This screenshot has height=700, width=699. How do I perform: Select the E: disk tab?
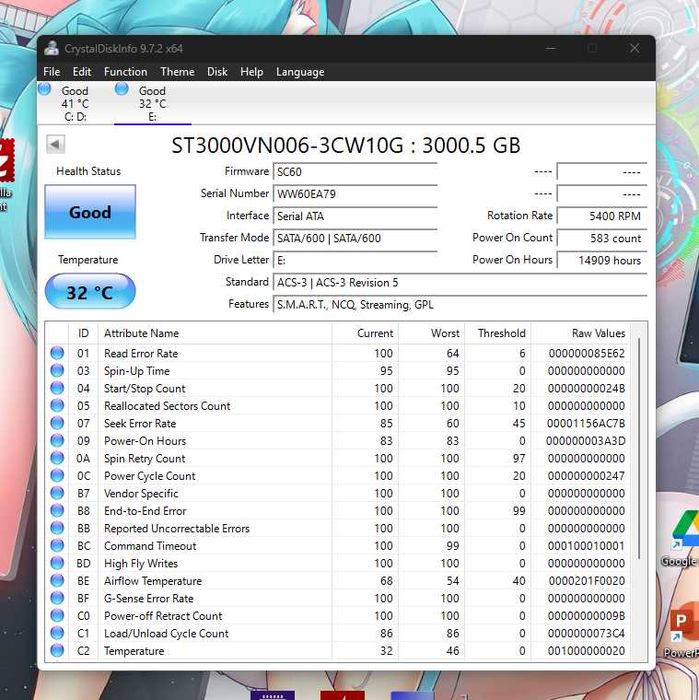(153, 103)
